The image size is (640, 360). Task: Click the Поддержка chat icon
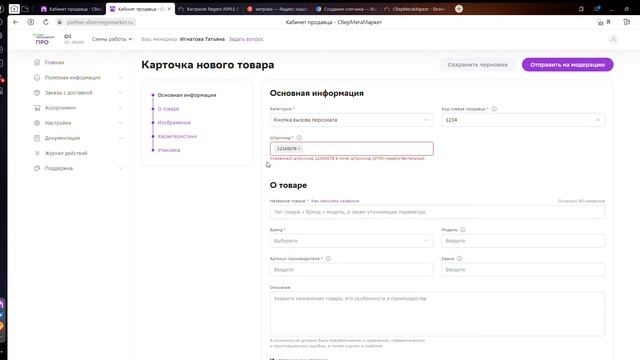37,168
